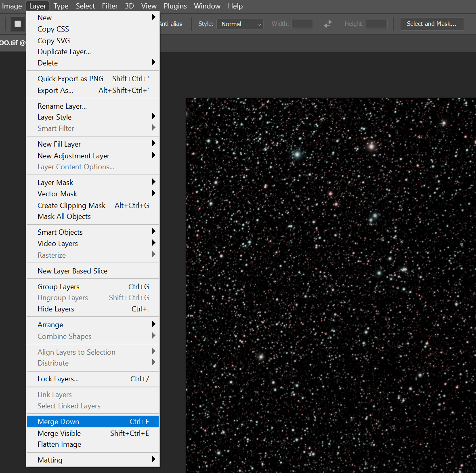The width and height of the screenshot is (476, 473).
Task: Choose Lock Layers...
Action: tap(93, 379)
